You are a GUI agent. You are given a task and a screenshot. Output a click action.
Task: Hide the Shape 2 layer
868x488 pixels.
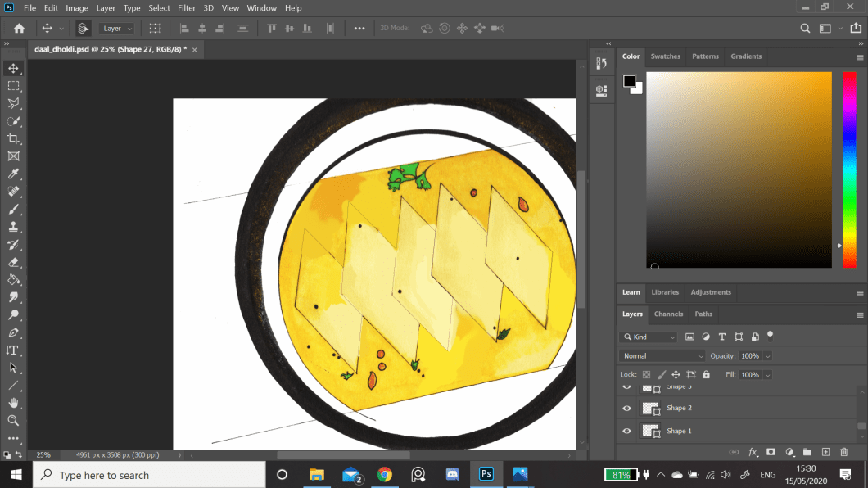(x=627, y=408)
